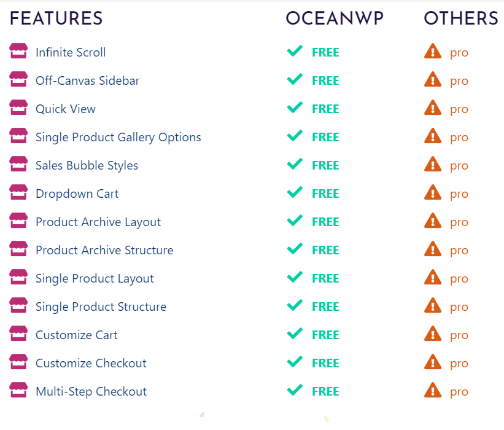The image size is (504, 430).
Task: Click the pro label in the Dropdown Cart row
Action: [459, 194]
